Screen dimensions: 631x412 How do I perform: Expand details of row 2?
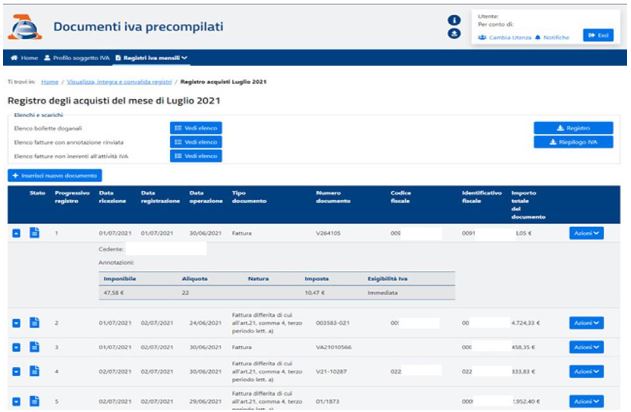point(16,323)
